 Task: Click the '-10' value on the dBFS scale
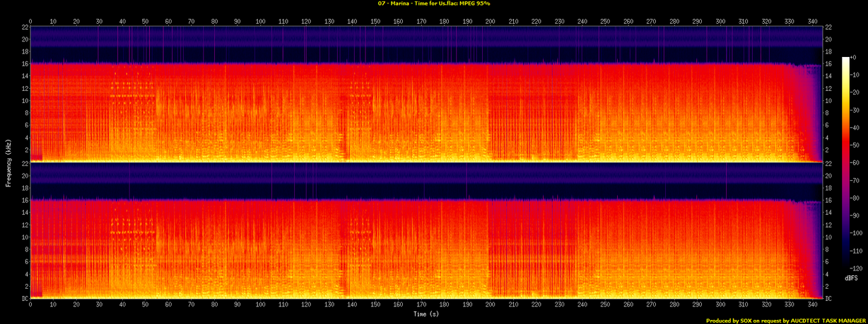click(x=855, y=75)
